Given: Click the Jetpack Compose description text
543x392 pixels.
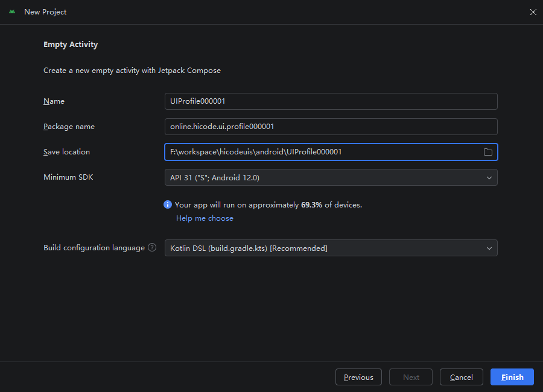Looking at the screenshot, I should click(x=132, y=71).
